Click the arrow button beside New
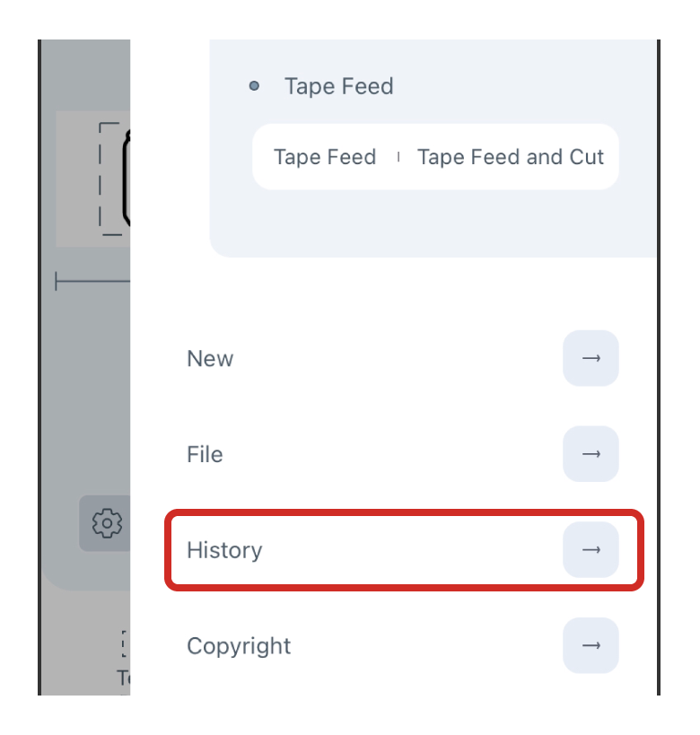 tap(591, 358)
